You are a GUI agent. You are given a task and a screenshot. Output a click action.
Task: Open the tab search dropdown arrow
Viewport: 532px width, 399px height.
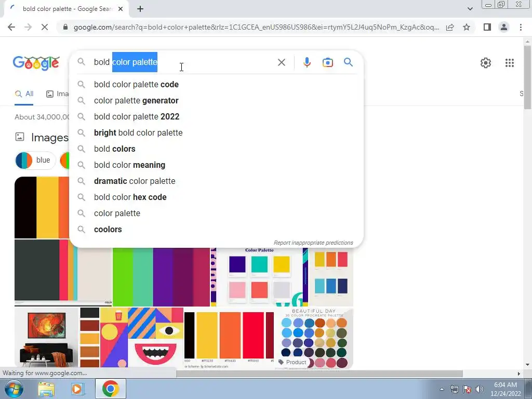click(x=470, y=9)
